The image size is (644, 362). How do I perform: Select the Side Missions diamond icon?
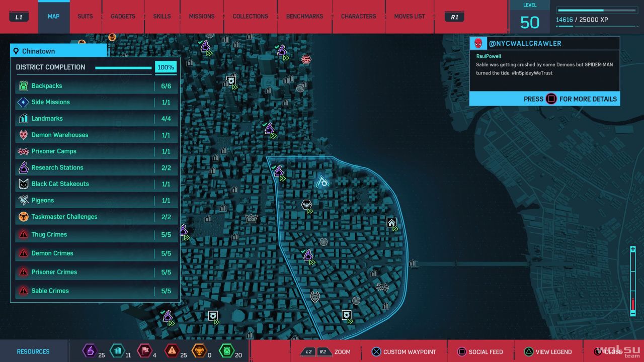[23, 102]
